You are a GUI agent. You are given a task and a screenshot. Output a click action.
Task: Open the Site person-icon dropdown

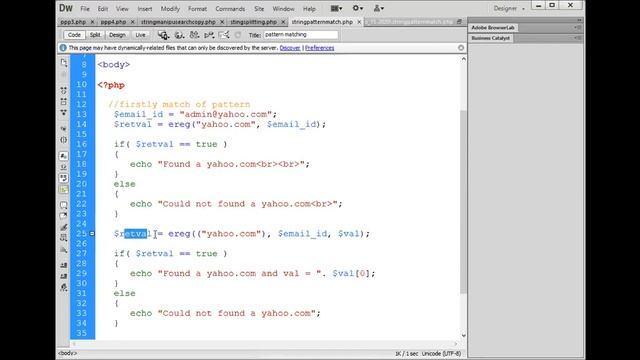[x=378, y=8]
